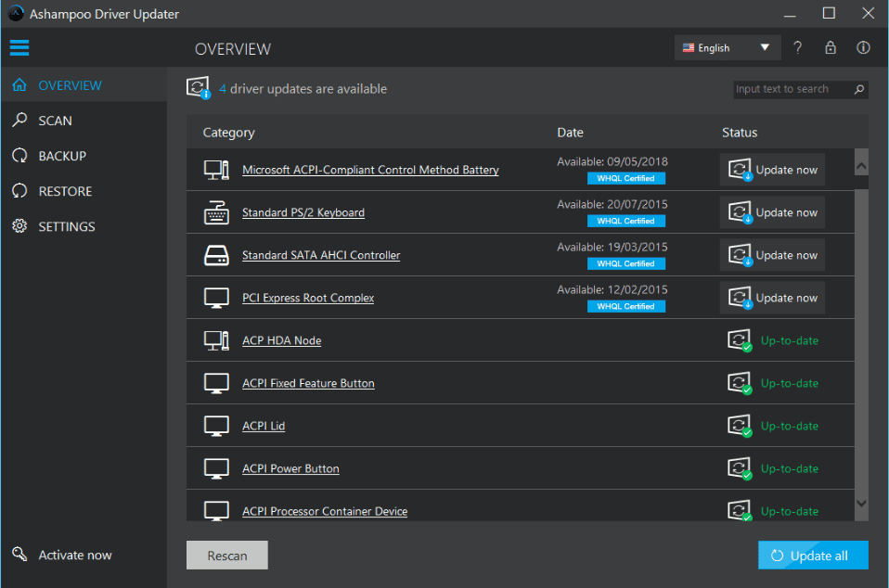Click the Microsoft ACPI Battery device icon
Image resolution: width=889 pixels, height=588 pixels.
click(x=216, y=170)
